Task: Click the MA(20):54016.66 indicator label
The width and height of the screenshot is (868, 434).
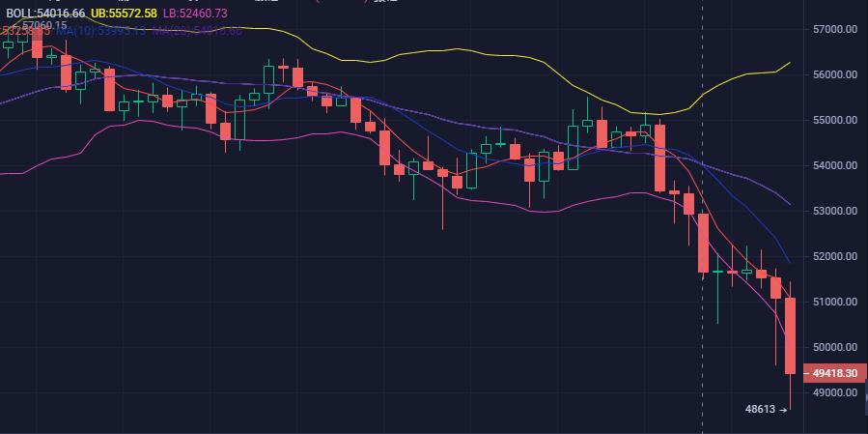Action: click(197, 31)
